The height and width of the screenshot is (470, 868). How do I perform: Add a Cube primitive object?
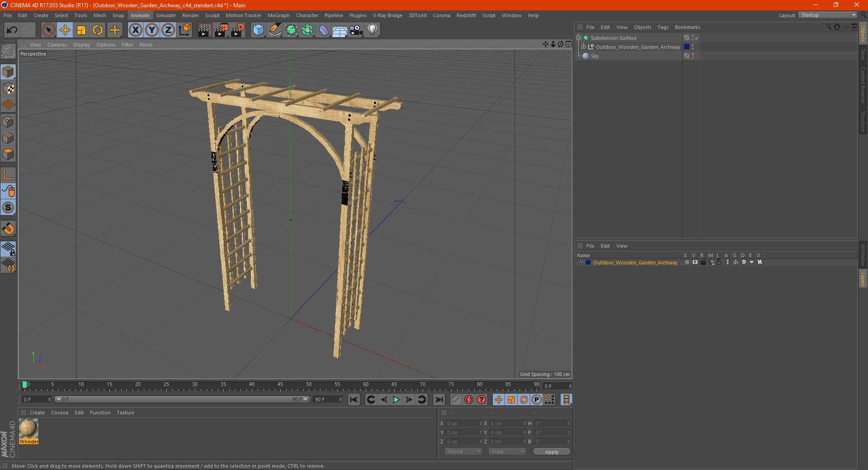(258, 30)
